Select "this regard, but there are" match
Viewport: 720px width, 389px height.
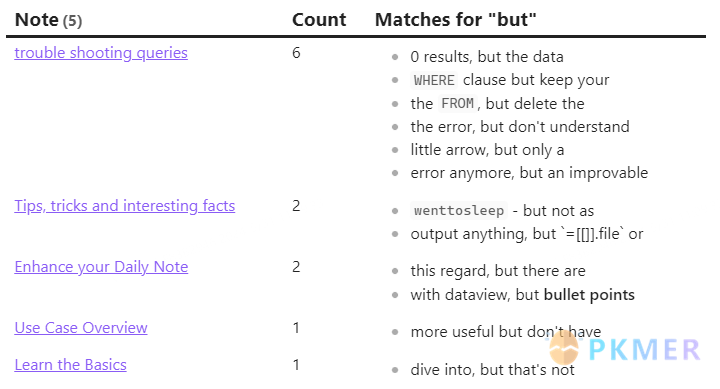pyautogui.click(x=498, y=271)
